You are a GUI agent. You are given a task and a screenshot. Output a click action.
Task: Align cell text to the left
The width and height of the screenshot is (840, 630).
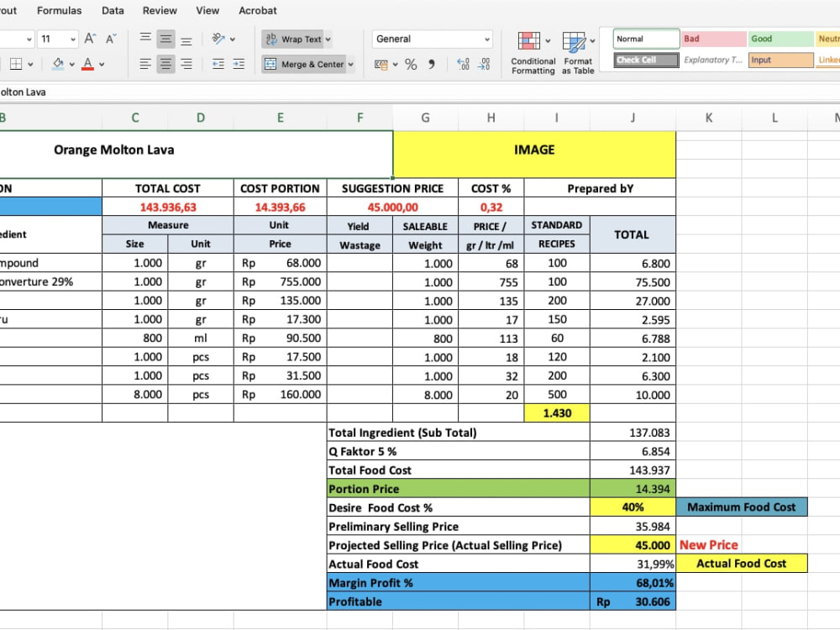click(145, 65)
